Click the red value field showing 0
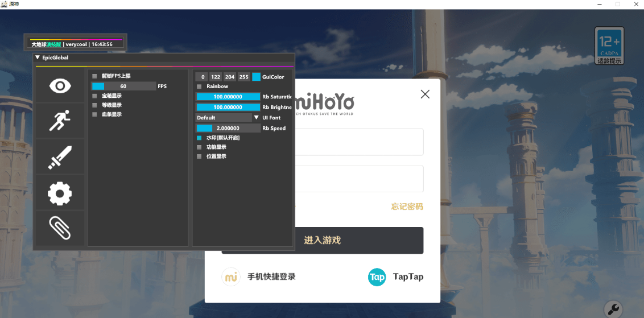The image size is (644, 318). (201, 77)
